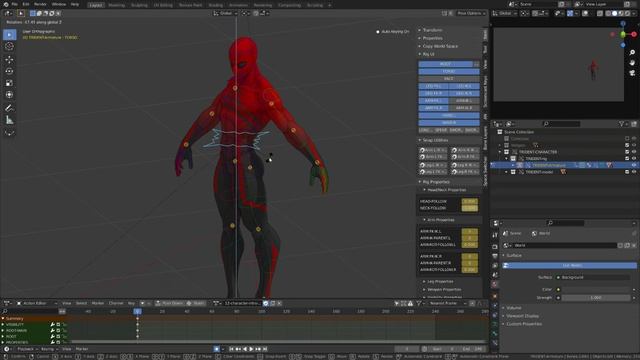Play the animation in reverse
Image resolution: width=640 pixels, height=360 pixels.
pos(245,349)
